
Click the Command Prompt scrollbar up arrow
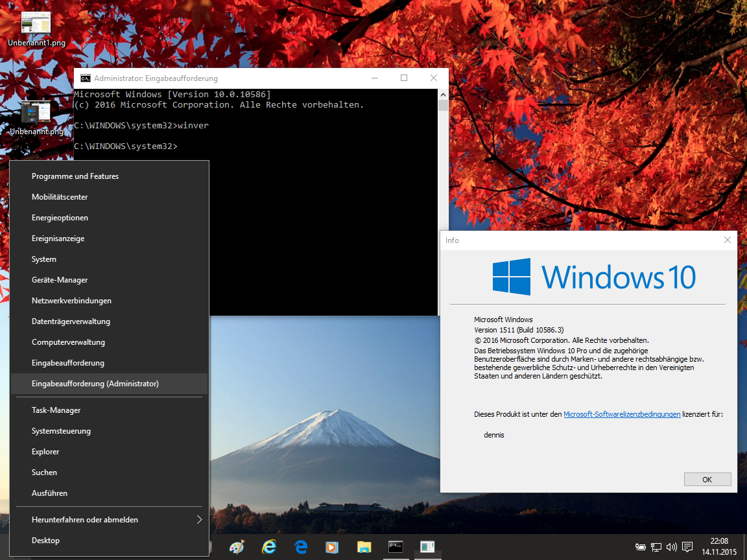443,94
